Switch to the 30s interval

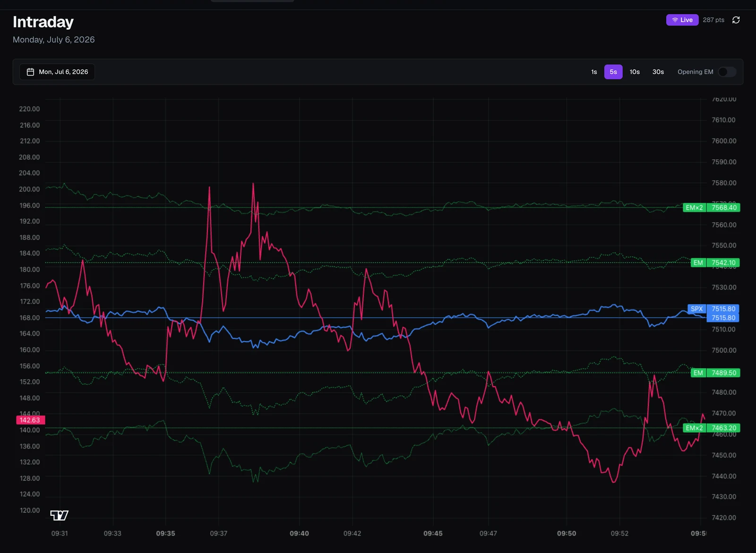click(658, 72)
